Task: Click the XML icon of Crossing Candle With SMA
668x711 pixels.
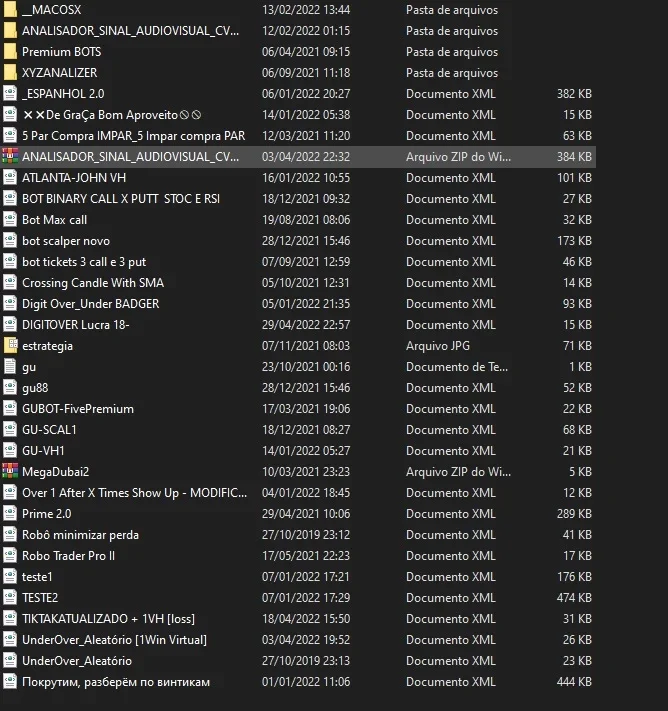Action: [10, 282]
